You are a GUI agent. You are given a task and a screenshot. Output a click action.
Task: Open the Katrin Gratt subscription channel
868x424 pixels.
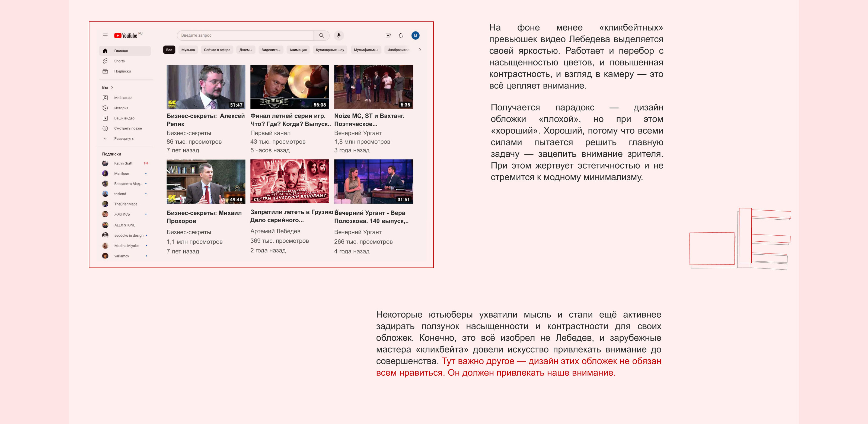[x=123, y=163]
